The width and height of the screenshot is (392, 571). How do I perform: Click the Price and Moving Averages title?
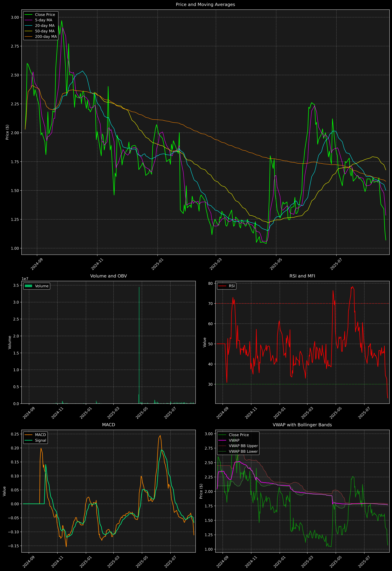point(205,4)
